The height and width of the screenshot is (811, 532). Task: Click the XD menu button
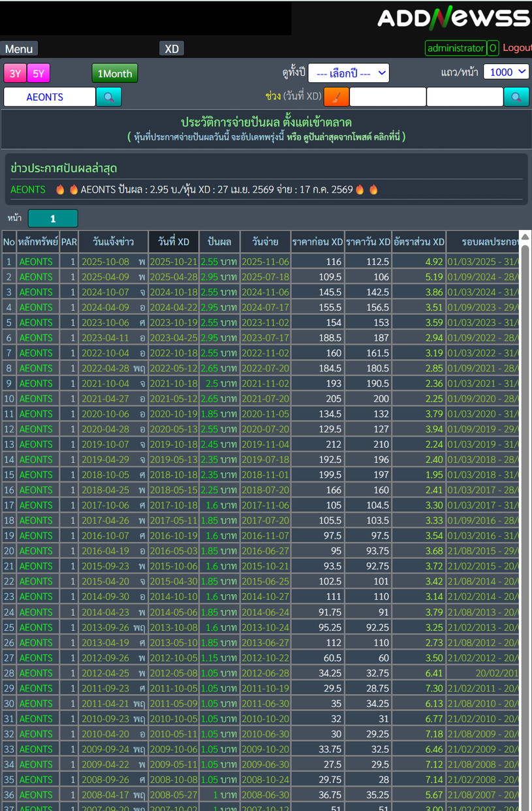tap(172, 49)
